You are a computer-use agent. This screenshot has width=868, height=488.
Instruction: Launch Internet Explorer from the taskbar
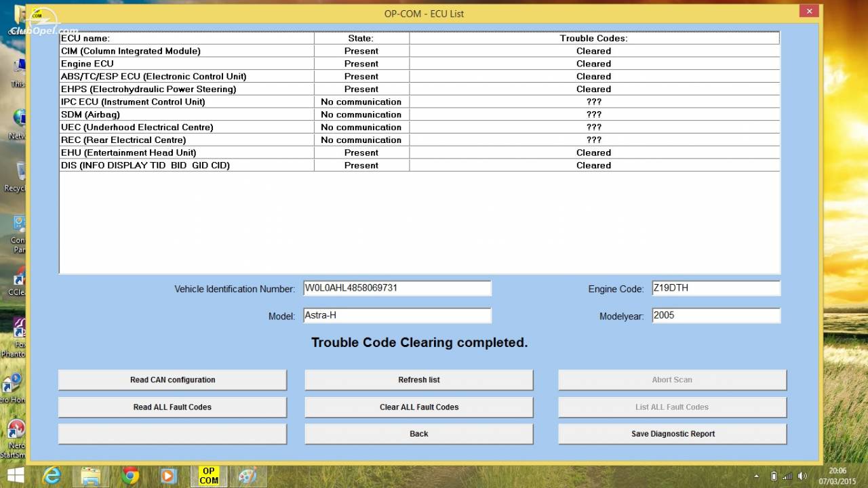(52, 475)
